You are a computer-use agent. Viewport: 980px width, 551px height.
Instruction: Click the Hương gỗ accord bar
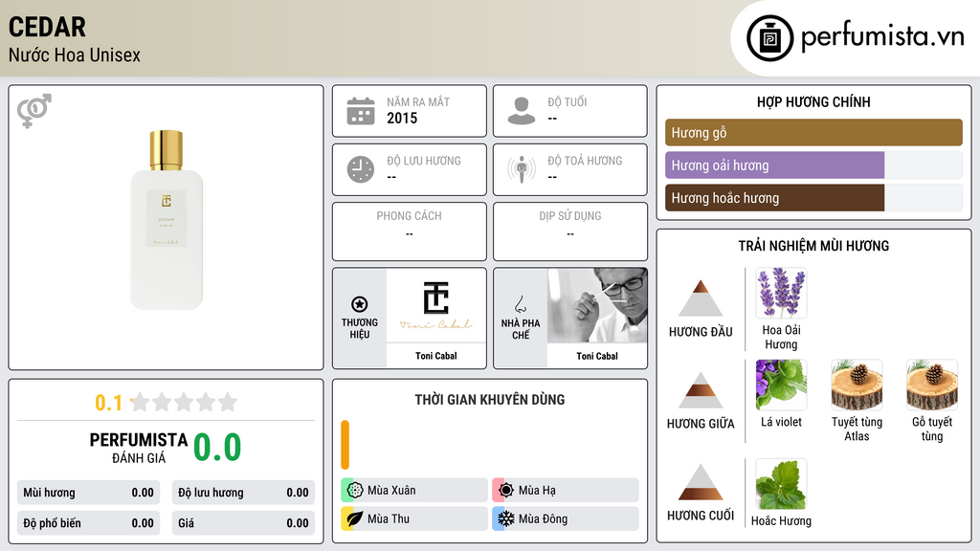click(x=813, y=132)
